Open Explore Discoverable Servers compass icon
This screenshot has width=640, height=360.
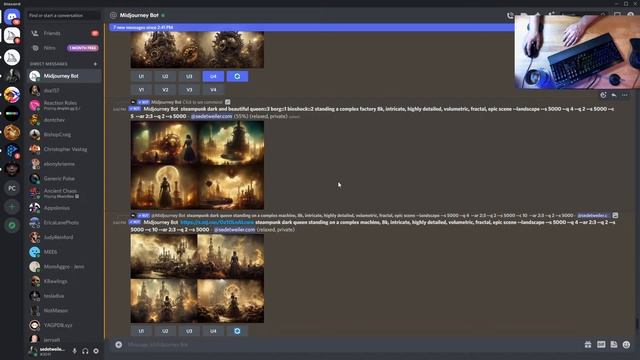(x=12, y=225)
